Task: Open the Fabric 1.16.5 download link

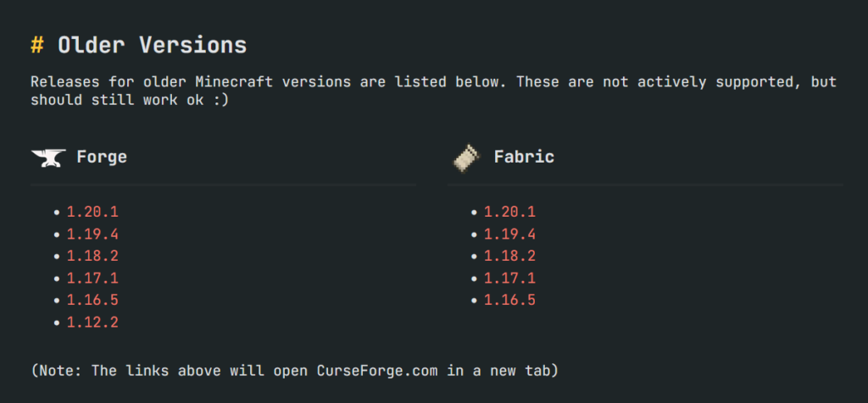Action: pos(509,300)
